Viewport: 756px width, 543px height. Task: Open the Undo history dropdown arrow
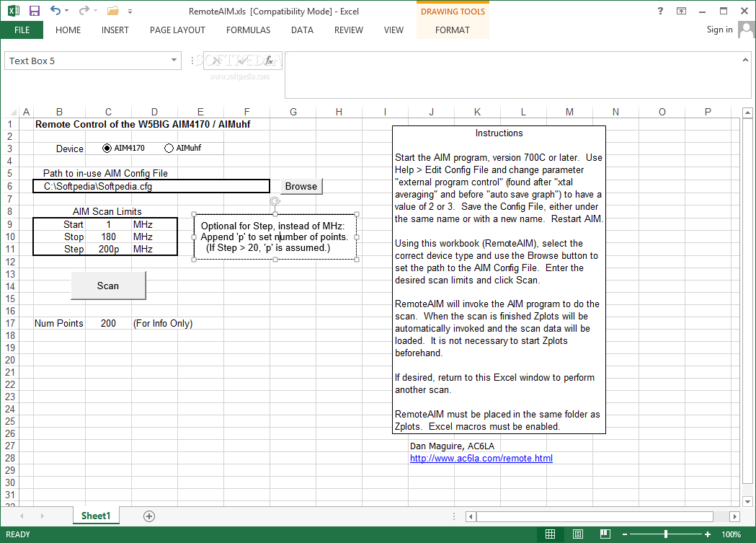point(66,11)
